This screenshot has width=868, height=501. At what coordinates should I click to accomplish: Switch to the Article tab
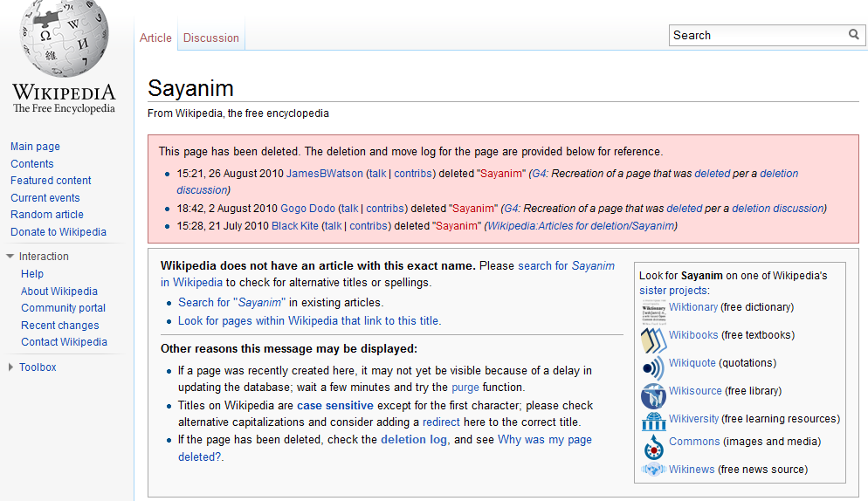click(x=155, y=38)
